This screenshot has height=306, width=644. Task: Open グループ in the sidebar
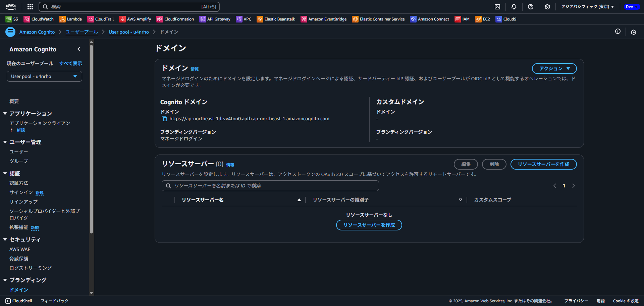coord(19,161)
